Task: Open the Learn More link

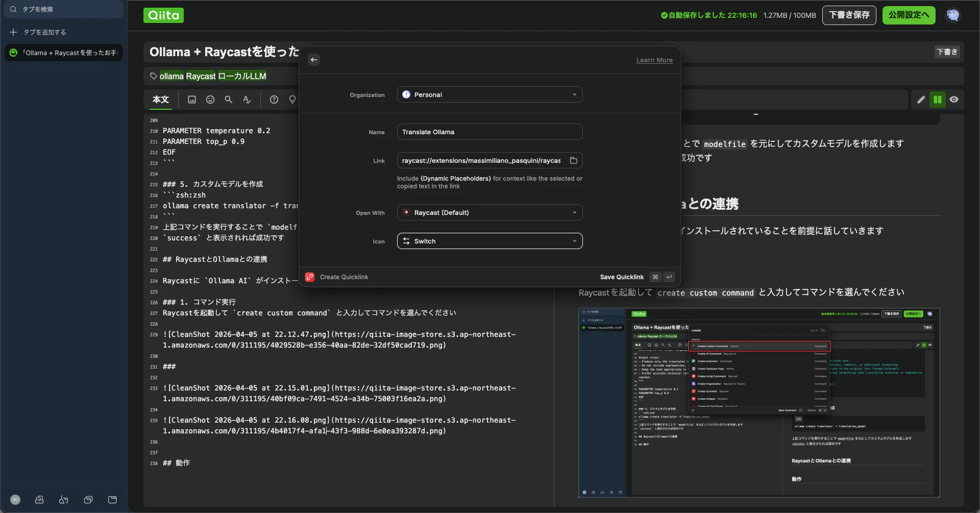Action: (x=654, y=60)
